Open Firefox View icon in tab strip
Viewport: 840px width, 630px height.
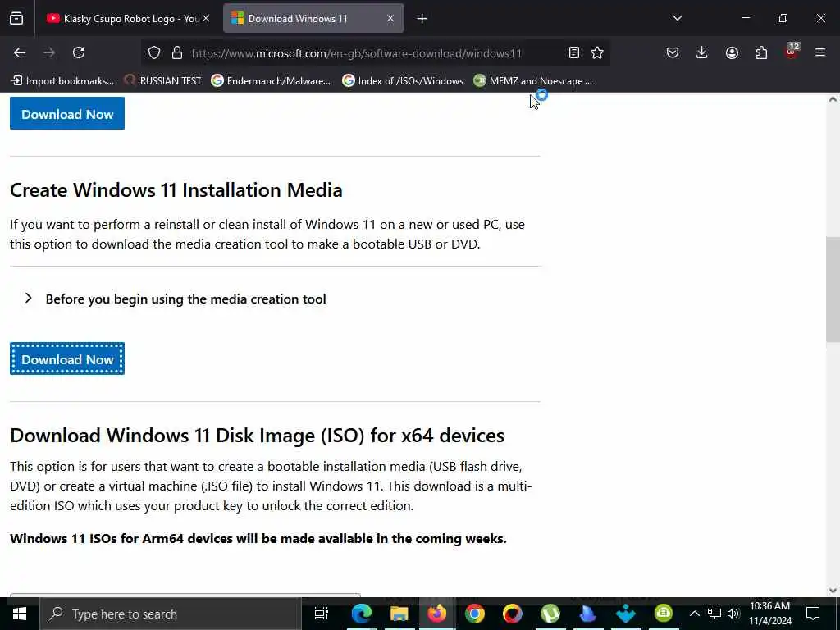[x=16, y=19]
